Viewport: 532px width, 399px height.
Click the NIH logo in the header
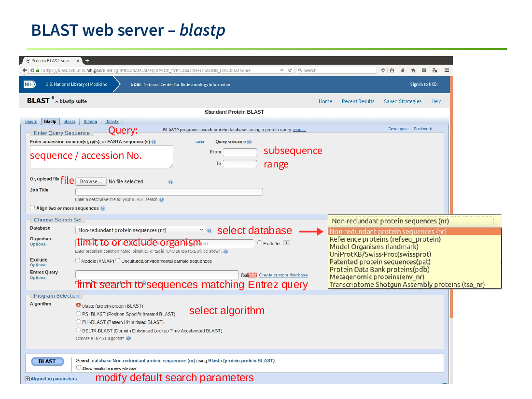pos(29,84)
